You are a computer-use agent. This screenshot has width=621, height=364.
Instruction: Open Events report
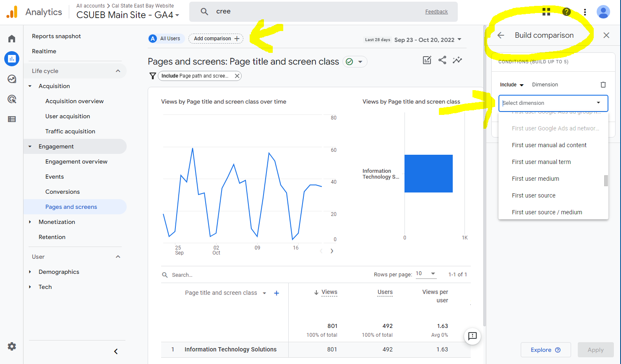[x=55, y=177]
